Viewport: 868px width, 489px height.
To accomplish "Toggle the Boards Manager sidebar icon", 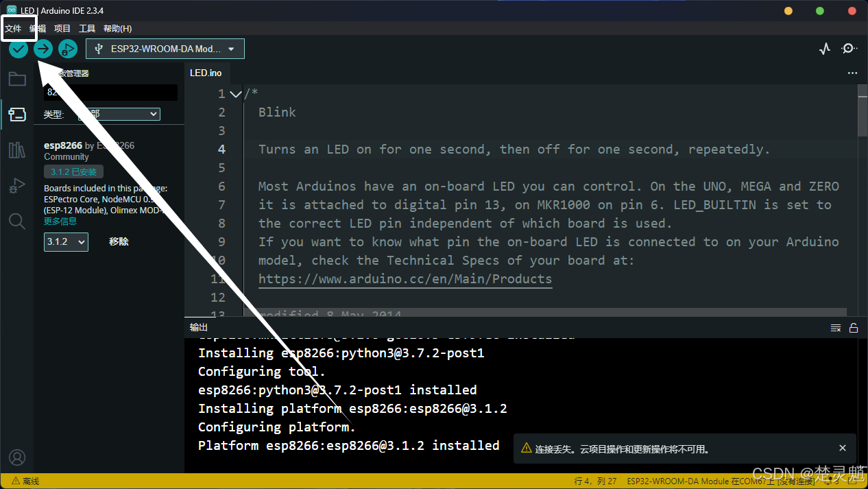I will [17, 115].
